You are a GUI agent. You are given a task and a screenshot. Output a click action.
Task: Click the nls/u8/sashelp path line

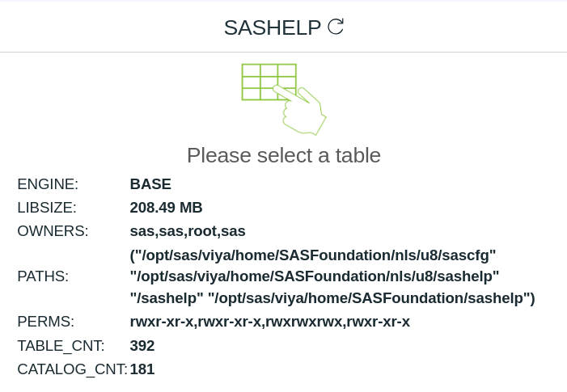coord(315,276)
